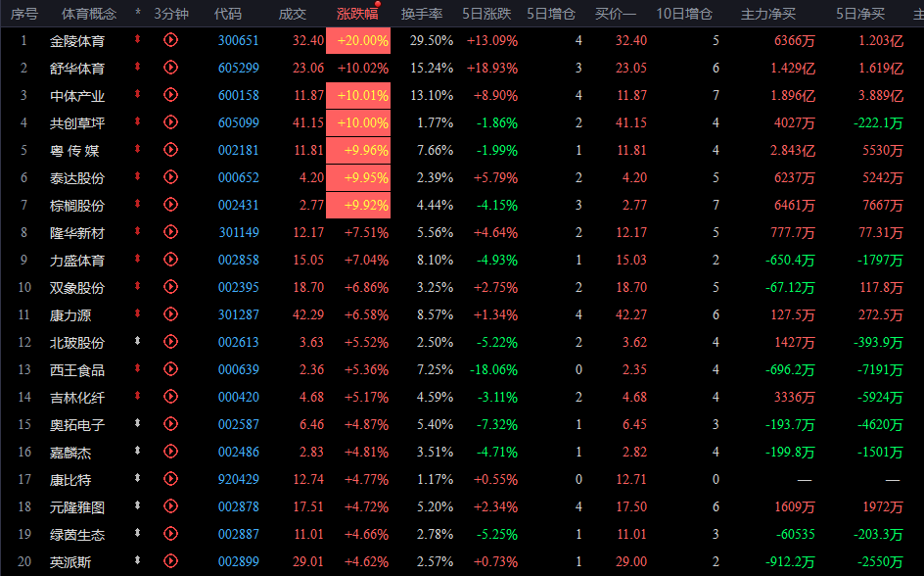Open stock name 共创草坪
Screen dimensions: 924x576
coord(76,122)
